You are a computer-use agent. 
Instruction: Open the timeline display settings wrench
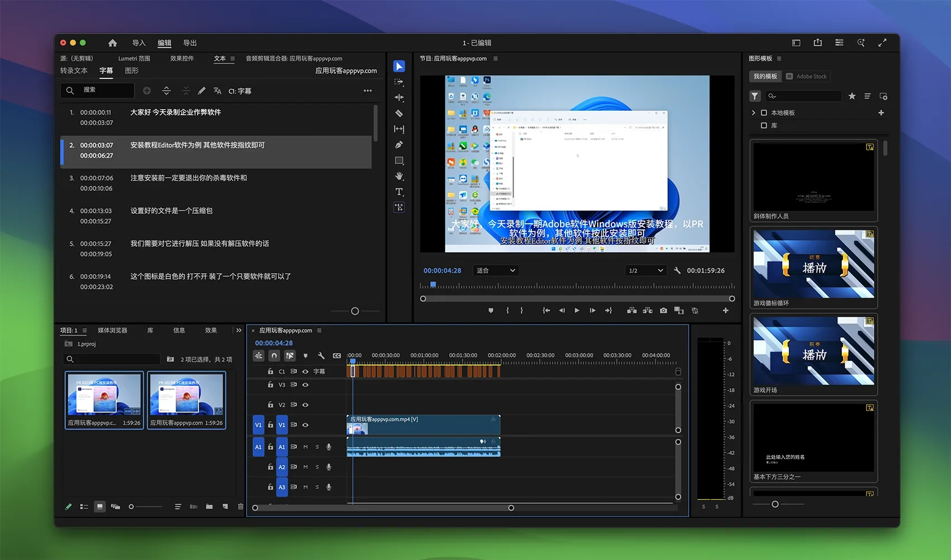tap(321, 356)
